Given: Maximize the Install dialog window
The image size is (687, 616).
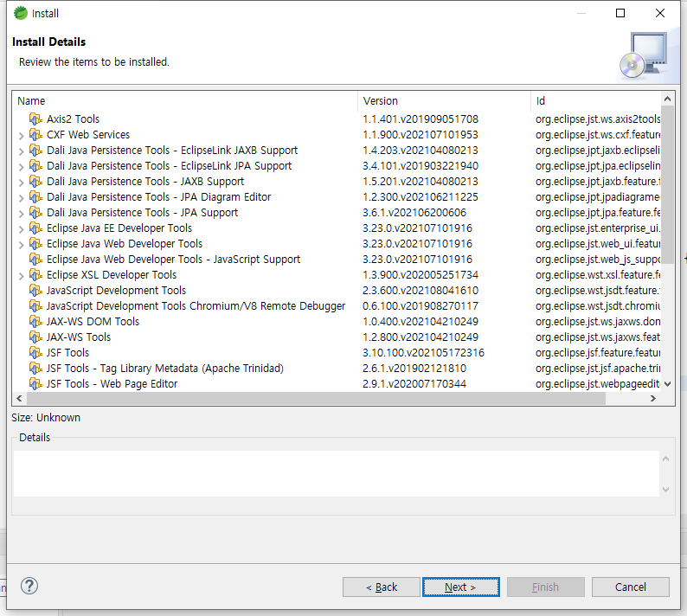Looking at the screenshot, I should coord(620,13).
